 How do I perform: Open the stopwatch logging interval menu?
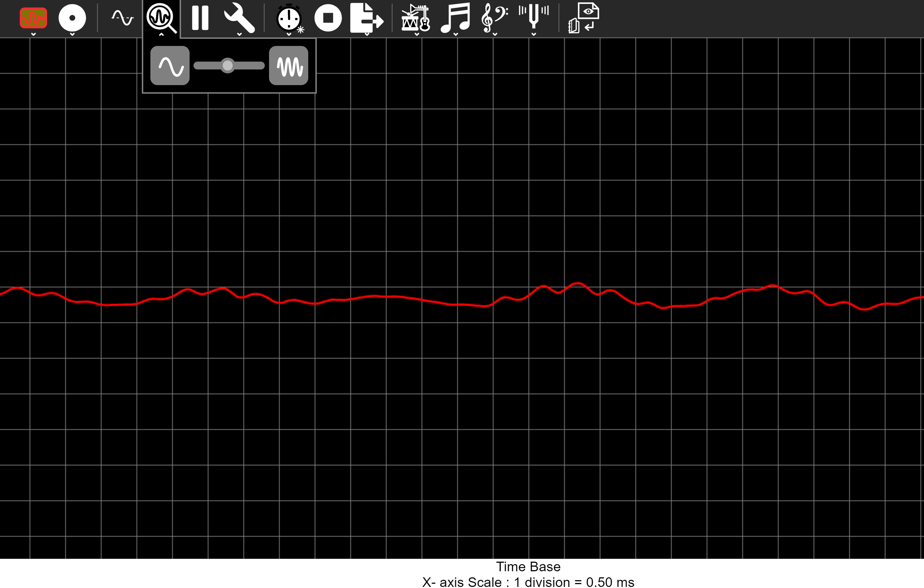click(x=289, y=18)
